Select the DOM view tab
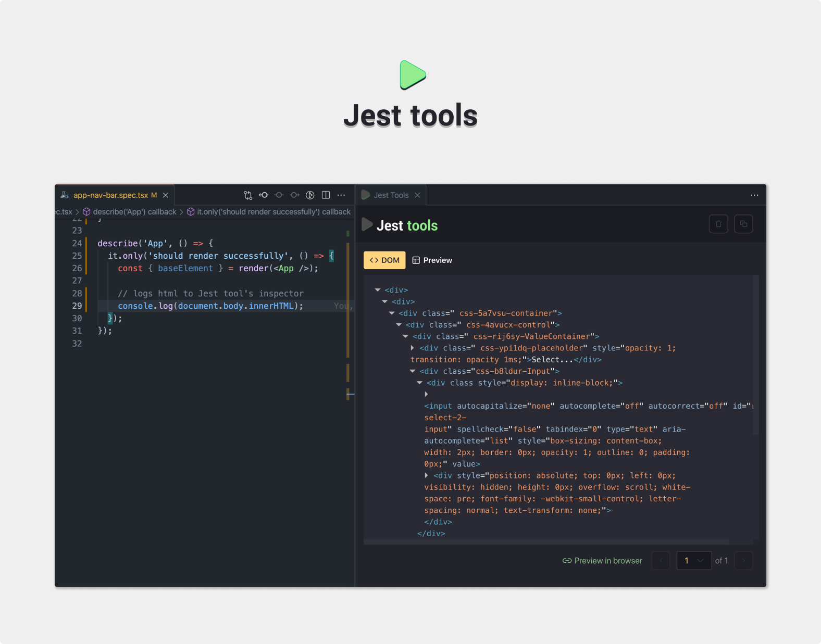 [384, 260]
